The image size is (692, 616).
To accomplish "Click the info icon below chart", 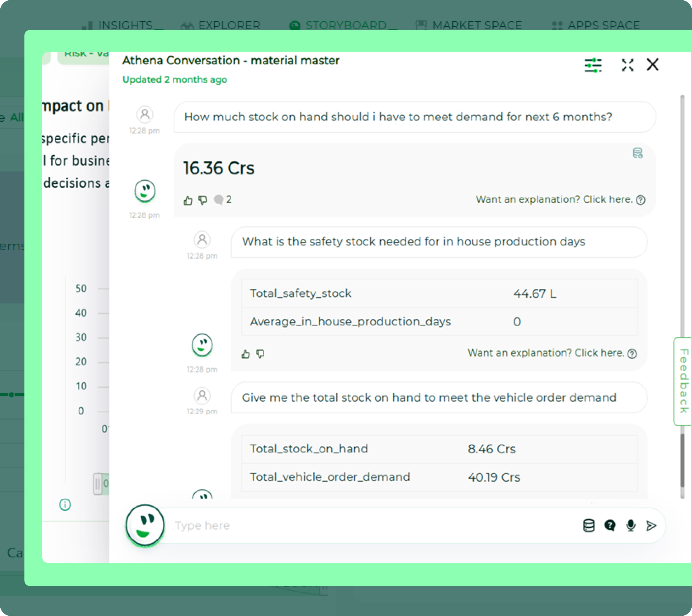I will [65, 505].
